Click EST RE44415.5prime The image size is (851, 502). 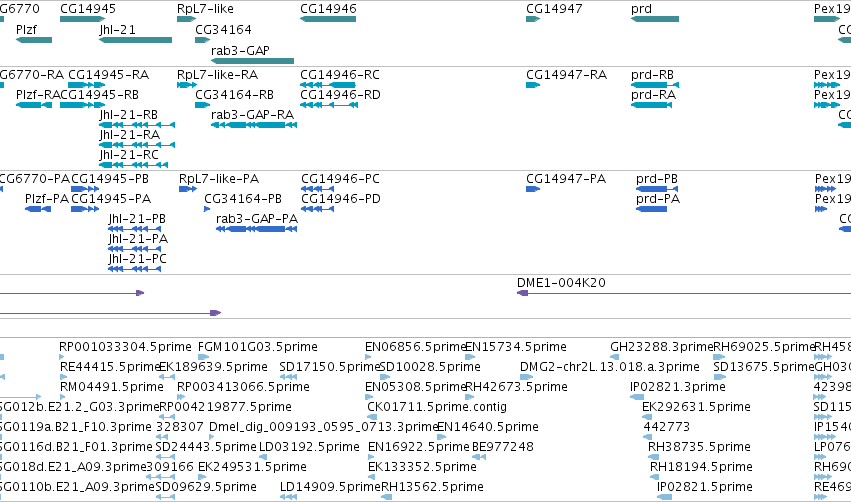tap(110, 367)
